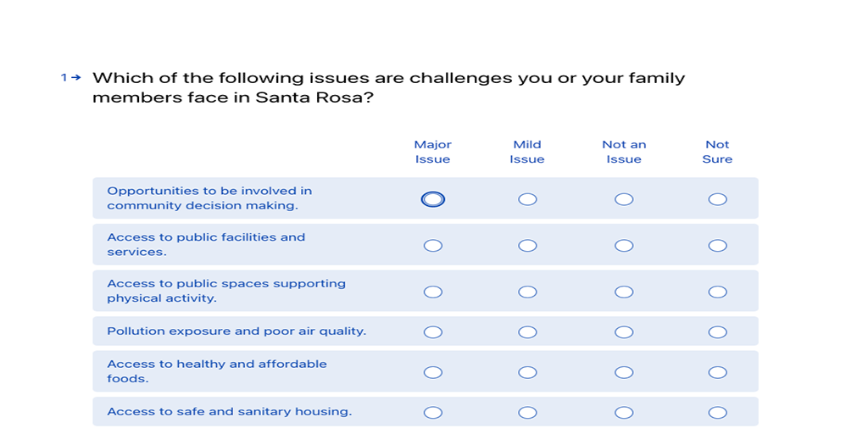Choose Mild Issue for pollution and air quality

(527, 332)
